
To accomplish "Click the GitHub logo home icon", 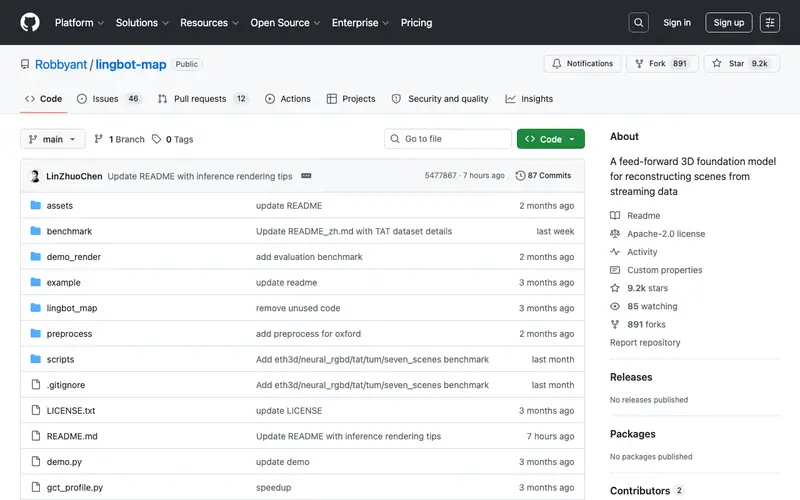I will (30, 22).
